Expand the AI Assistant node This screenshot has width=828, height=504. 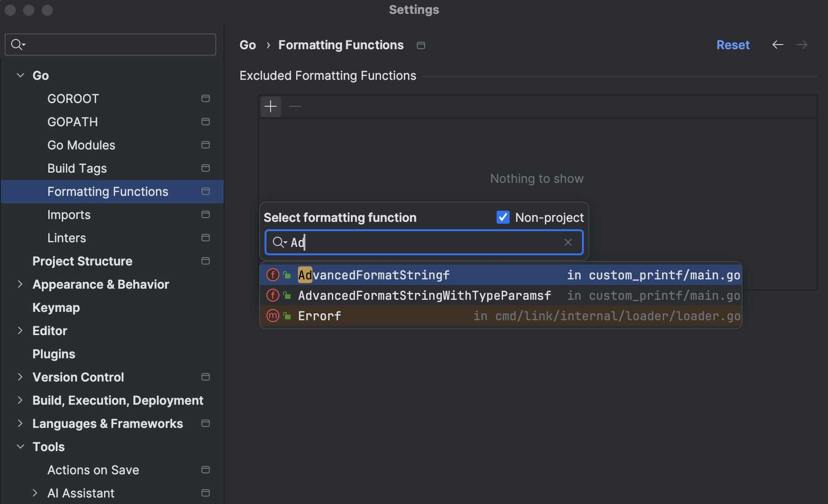click(35, 493)
